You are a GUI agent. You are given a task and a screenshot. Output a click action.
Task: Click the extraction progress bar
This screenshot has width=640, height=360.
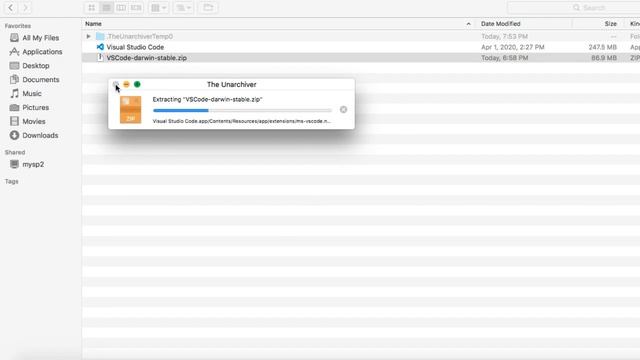[x=242, y=110]
